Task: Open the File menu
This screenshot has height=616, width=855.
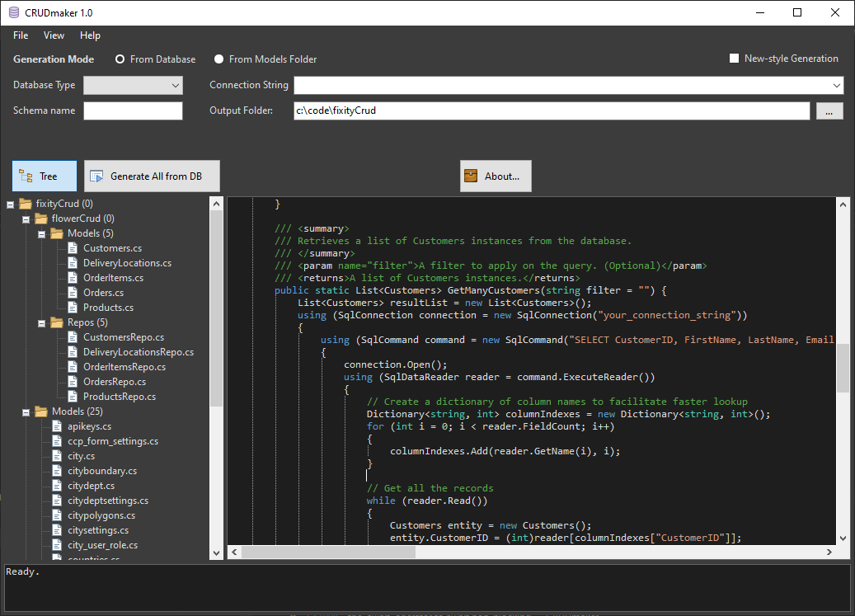Action: click(x=20, y=35)
